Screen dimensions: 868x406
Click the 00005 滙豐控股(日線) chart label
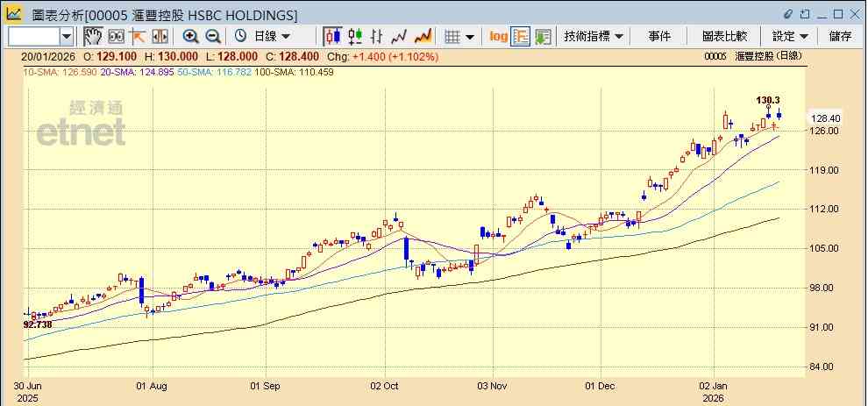tap(753, 56)
